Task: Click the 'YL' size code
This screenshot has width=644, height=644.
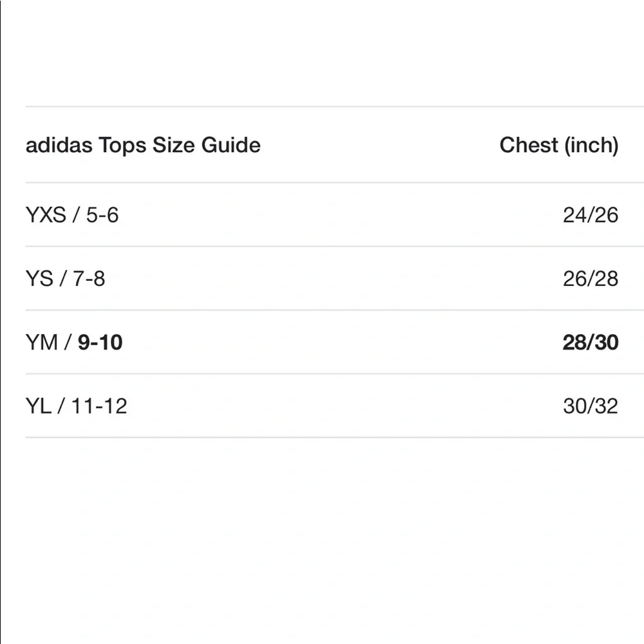Action: pos(39,406)
